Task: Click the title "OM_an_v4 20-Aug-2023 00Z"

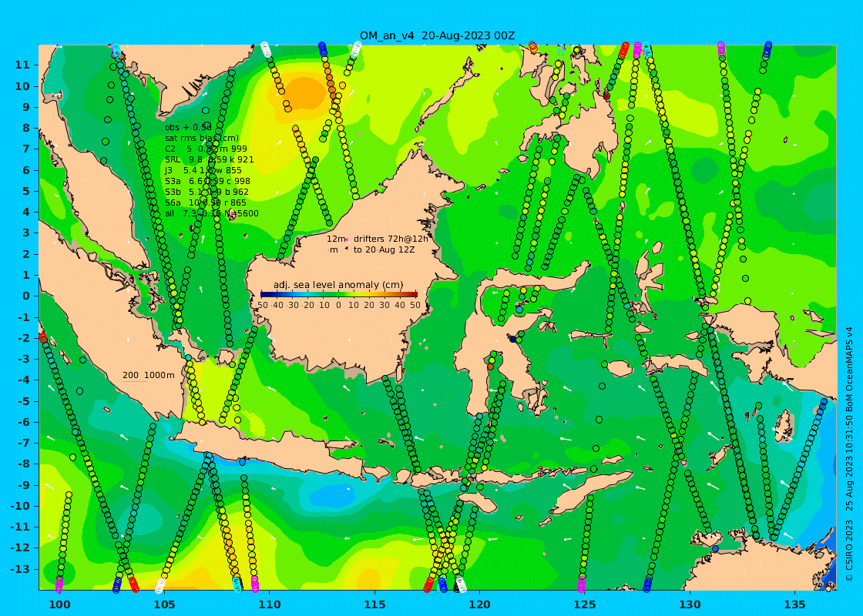Action: pyautogui.click(x=438, y=35)
